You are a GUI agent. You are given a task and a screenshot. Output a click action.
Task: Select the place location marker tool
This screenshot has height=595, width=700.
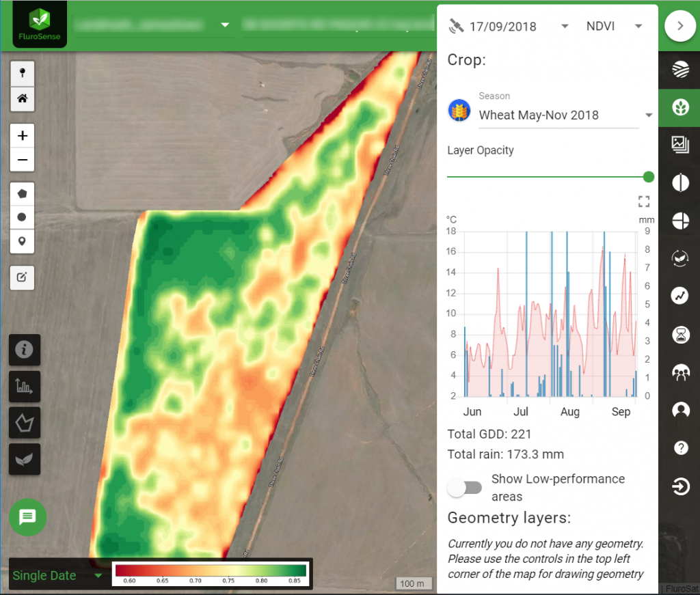coord(23,241)
